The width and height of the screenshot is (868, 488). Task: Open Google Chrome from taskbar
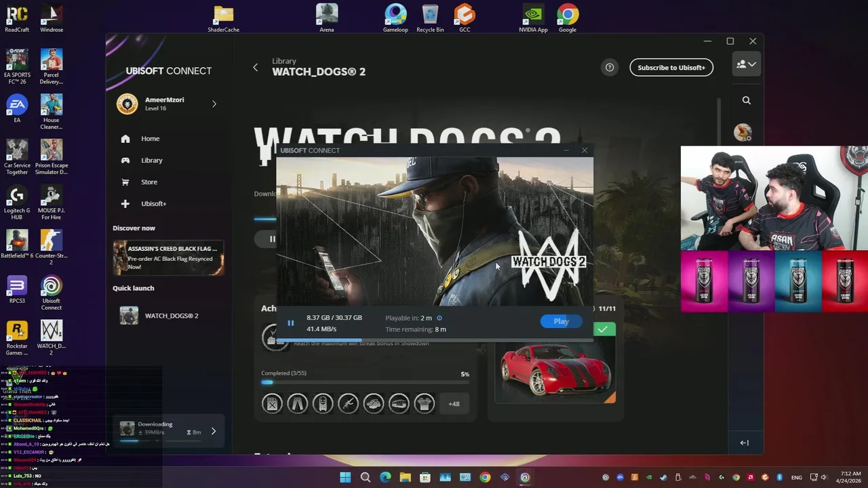[485, 477]
